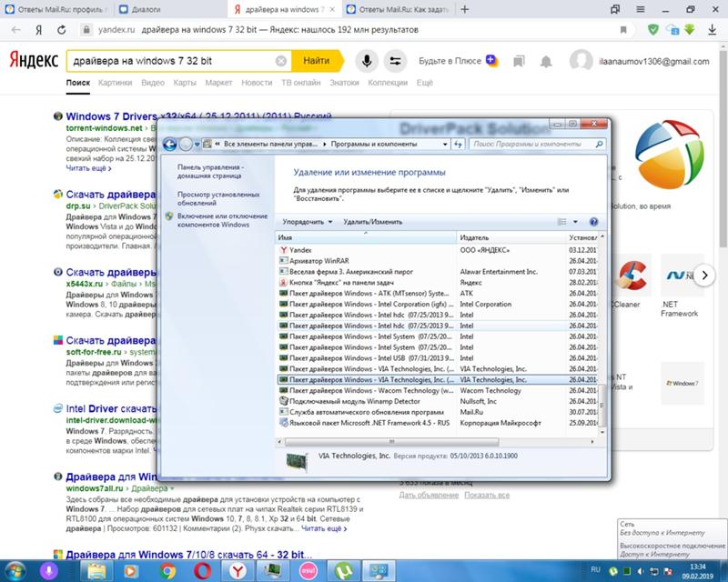Open the Windows Start menu
This screenshot has width=728, height=582.
tap(15, 570)
